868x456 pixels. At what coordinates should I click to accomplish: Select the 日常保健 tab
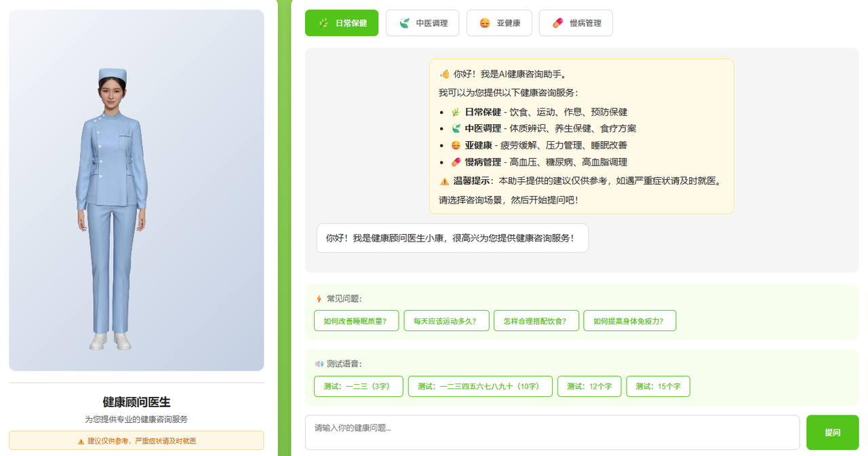click(x=342, y=23)
